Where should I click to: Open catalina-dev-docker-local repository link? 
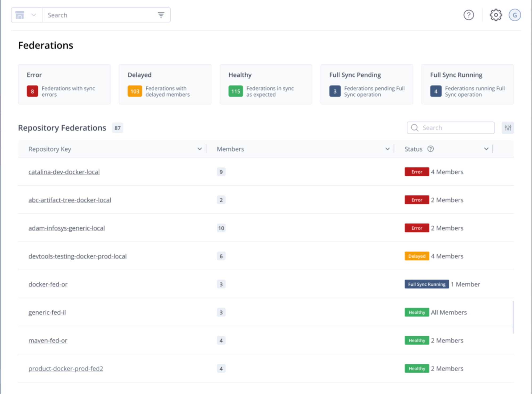click(64, 172)
